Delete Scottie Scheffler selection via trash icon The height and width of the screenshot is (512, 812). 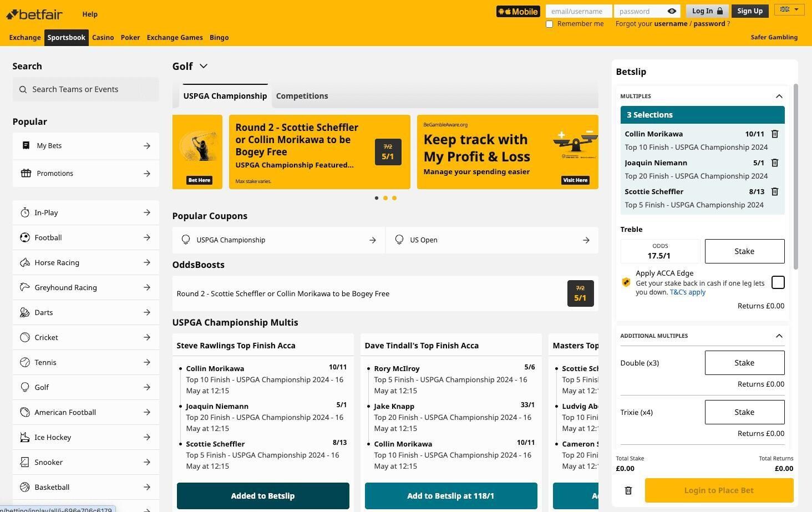(775, 191)
